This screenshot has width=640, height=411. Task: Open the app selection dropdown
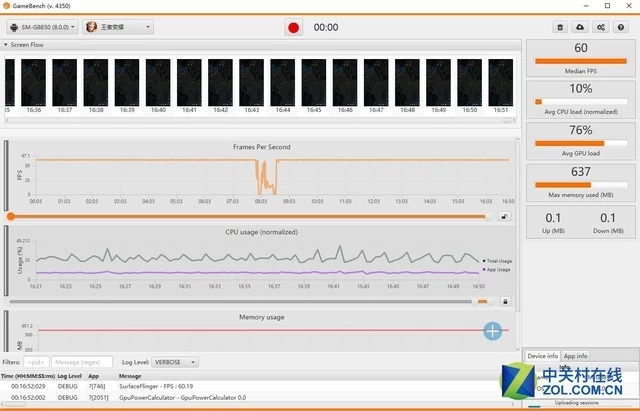tap(117, 27)
